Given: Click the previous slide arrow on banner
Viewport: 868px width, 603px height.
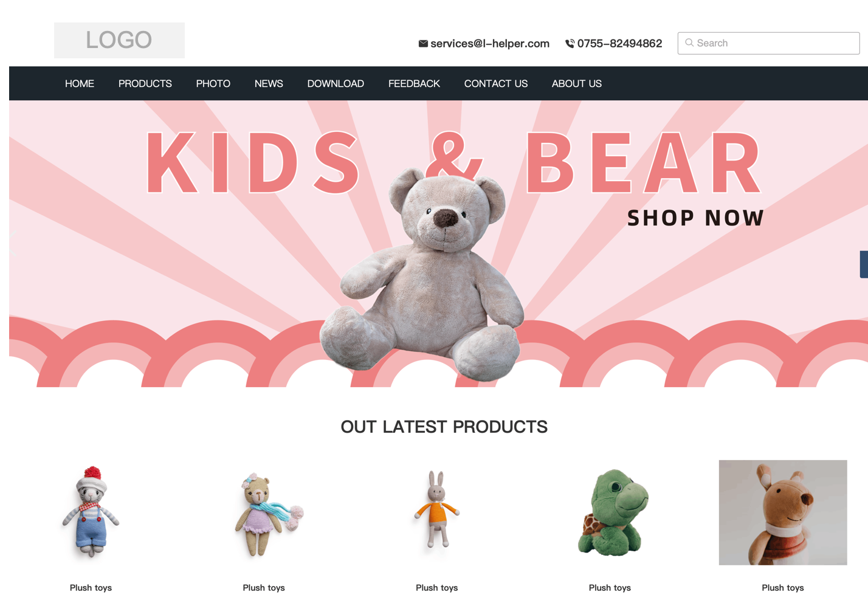Looking at the screenshot, I should tap(13, 243).
